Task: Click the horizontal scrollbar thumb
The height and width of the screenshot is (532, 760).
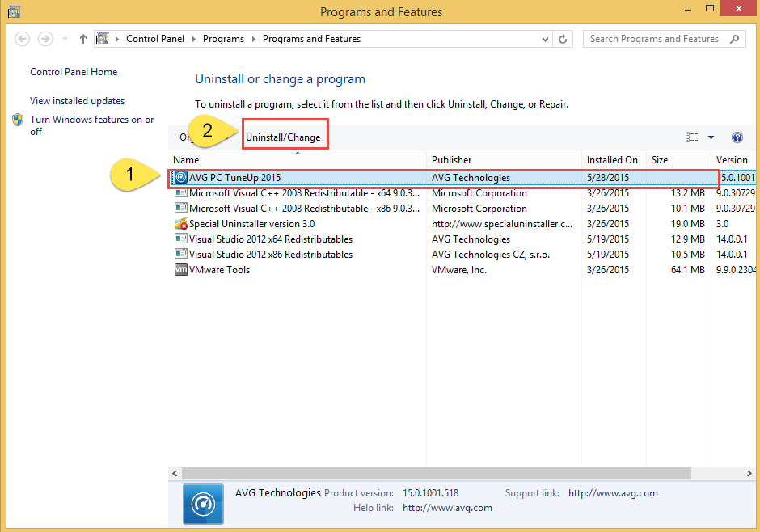Action: tap(437, 473)
